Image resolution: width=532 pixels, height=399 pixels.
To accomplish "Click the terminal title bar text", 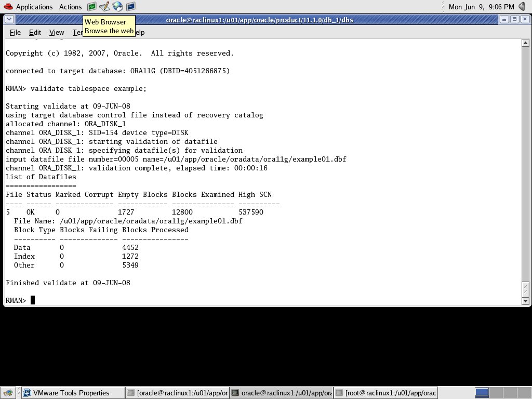I will (260, 20).
